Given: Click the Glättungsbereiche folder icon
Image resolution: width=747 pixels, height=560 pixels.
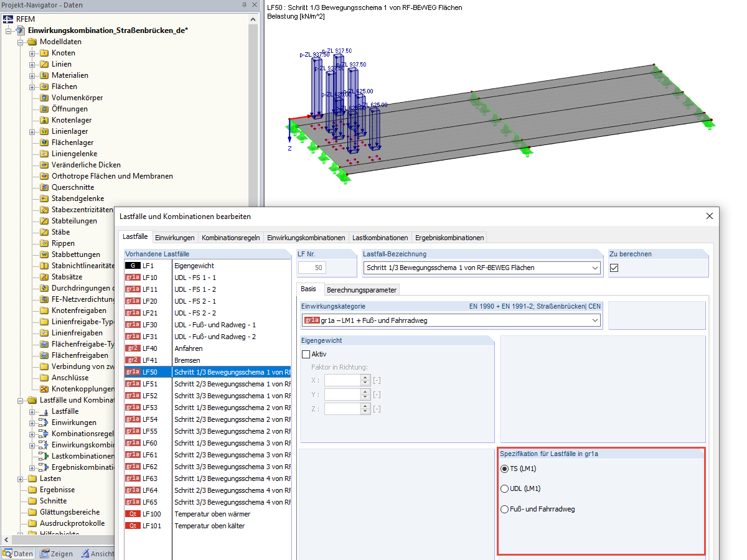Looking at the screenshot, I should click(32, 512).
